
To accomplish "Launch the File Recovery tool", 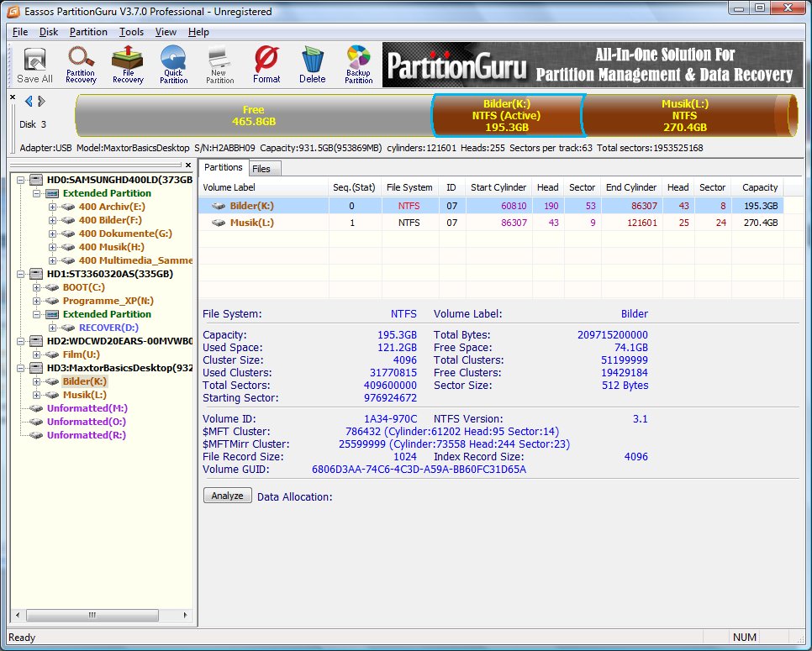I will click(128, 66).
